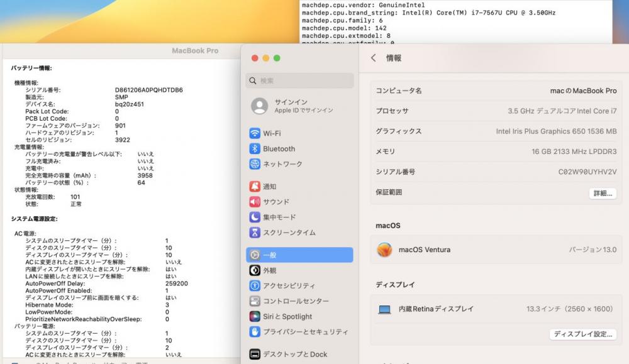Click Hibernate Mode row in MacBook Pro window

point(97,305)
